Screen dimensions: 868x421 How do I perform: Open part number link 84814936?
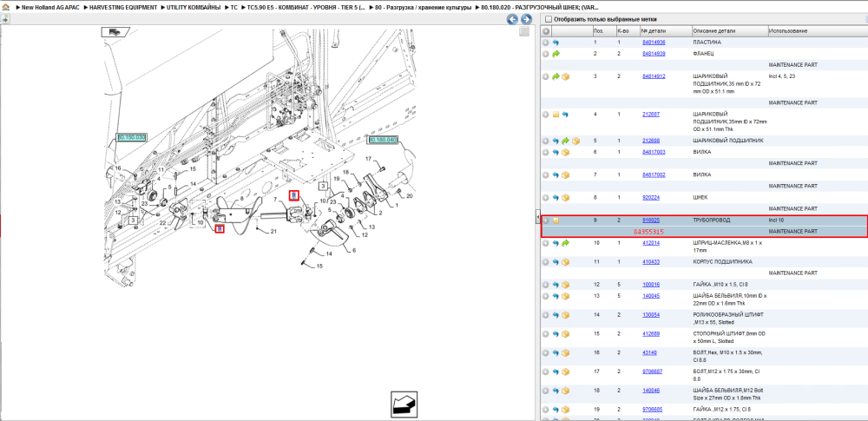coord(654,43)
